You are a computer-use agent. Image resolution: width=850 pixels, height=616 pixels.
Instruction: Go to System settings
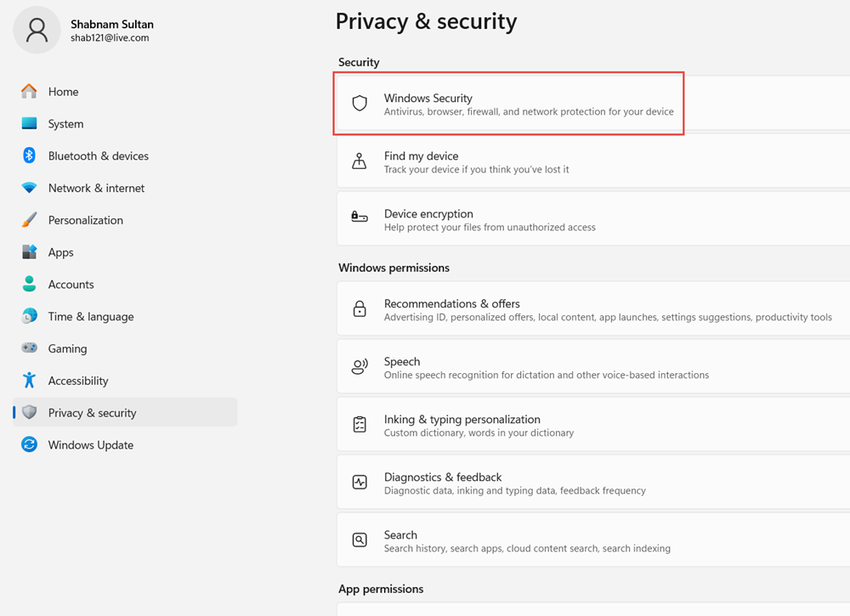(x=125, y=123)
